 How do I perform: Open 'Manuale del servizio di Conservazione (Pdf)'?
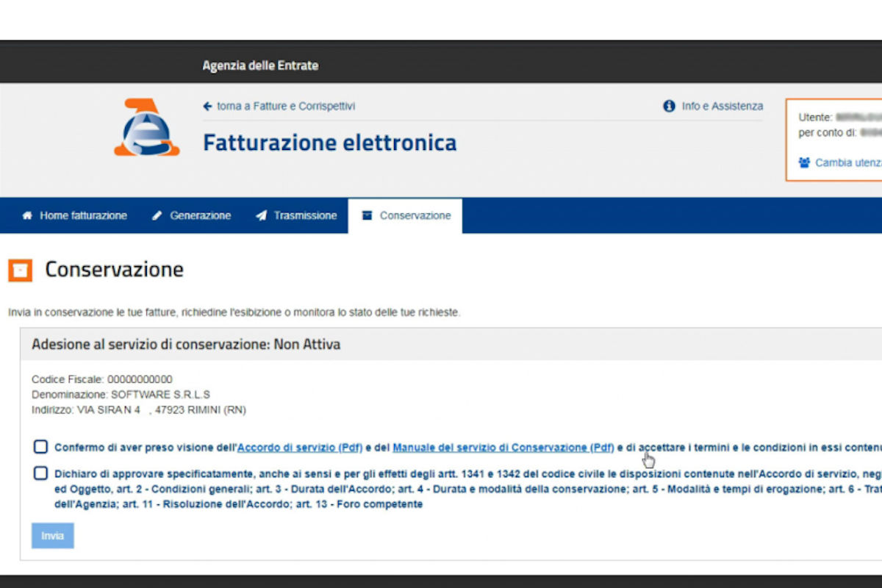point(503,447)
